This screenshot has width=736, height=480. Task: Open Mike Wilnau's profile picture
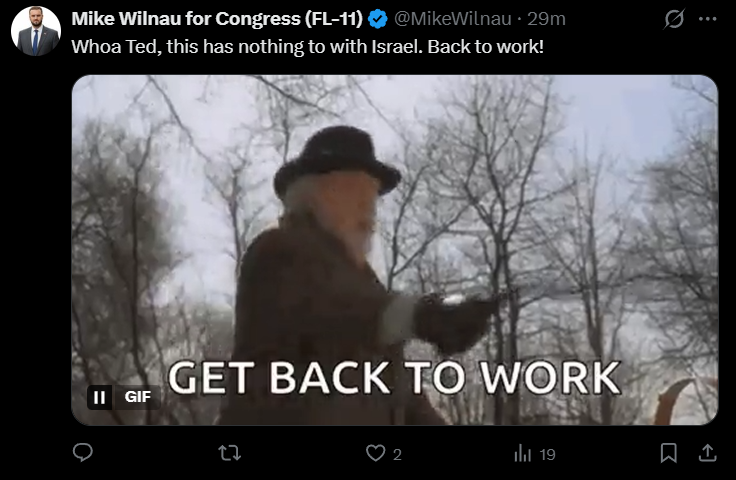pyautogui.click(x=36, y=31)
